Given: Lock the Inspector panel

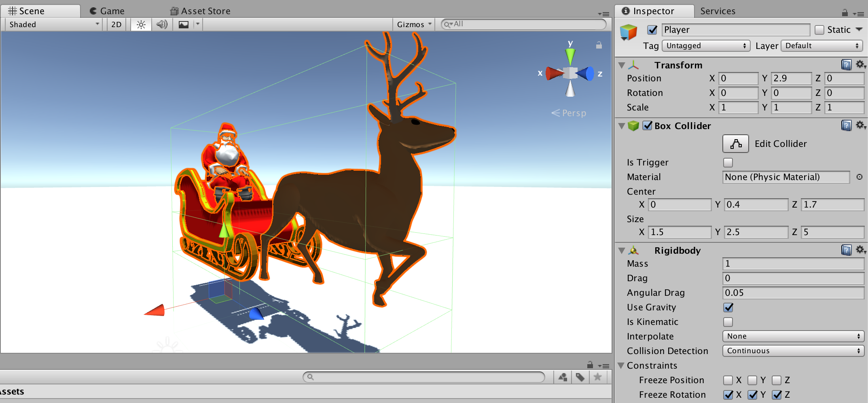Looking at the screenshot, I should (x=845, y=13).
